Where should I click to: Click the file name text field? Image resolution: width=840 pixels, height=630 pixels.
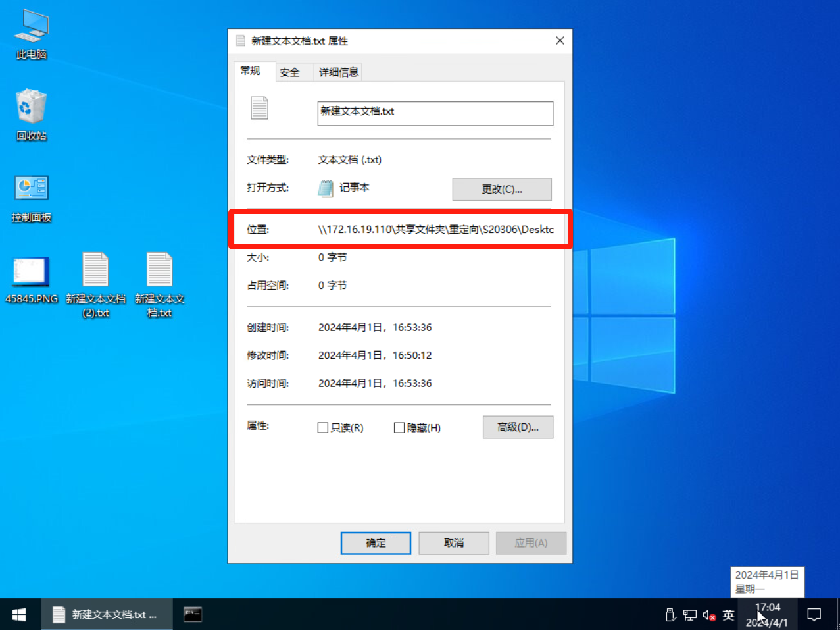coord(435,113)
